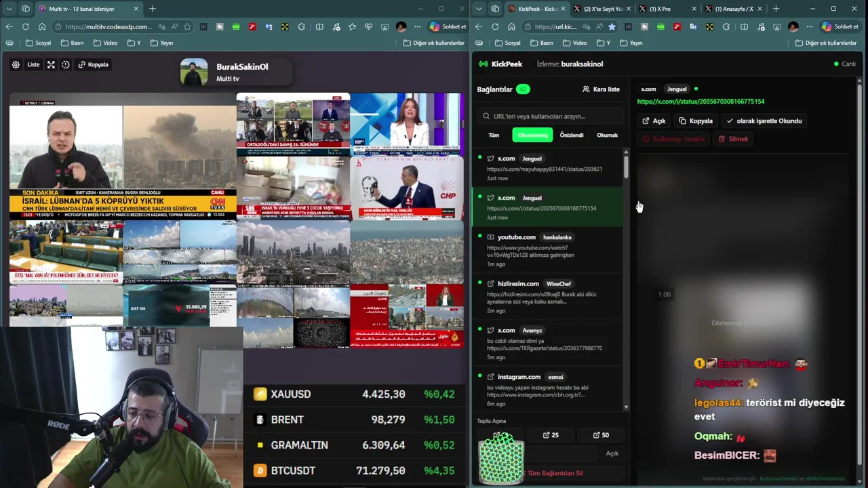The width and height of the screenshot is (868, 488).
Task: Click Kullanıcıyı Yasakla ban button
Action: click(x=673, y=139)
